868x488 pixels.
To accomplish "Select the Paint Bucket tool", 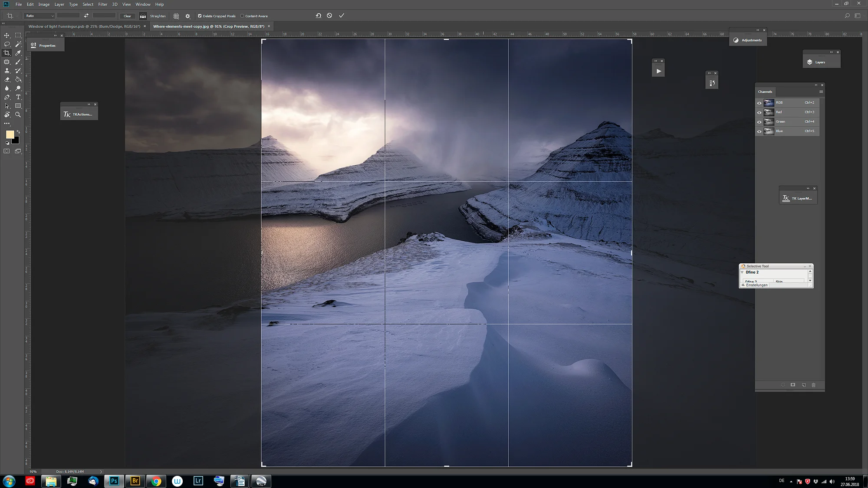I will (x=18, y=79).
